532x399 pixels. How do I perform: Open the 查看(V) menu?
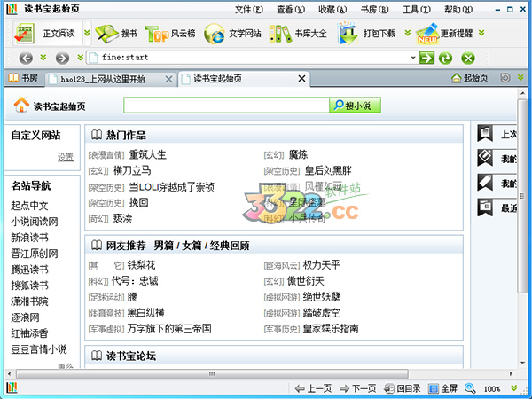[291, 10]
